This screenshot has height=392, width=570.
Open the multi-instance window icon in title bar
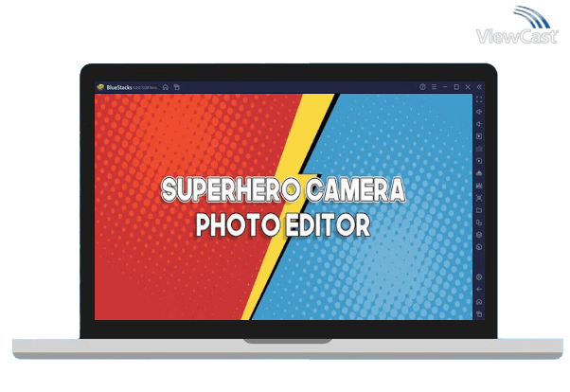click(177, 87)
